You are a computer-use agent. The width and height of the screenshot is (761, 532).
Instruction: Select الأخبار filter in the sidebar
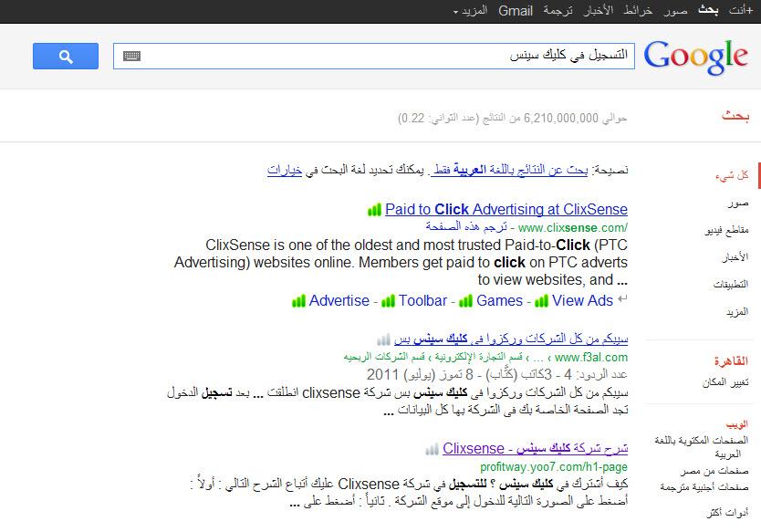(735, 257)
